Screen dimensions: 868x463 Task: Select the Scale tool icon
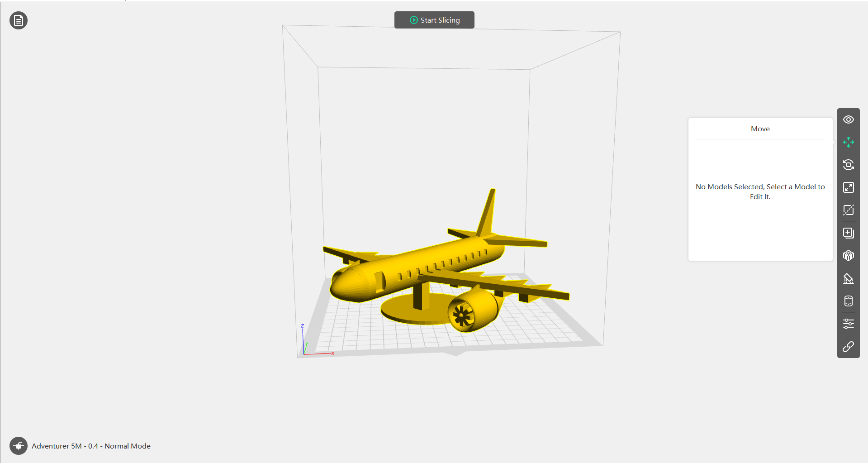coord(849,187)
